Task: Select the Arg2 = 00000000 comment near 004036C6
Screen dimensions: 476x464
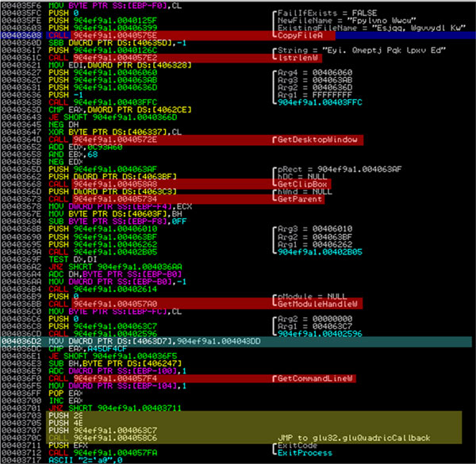Action: (x=315, y=319)
